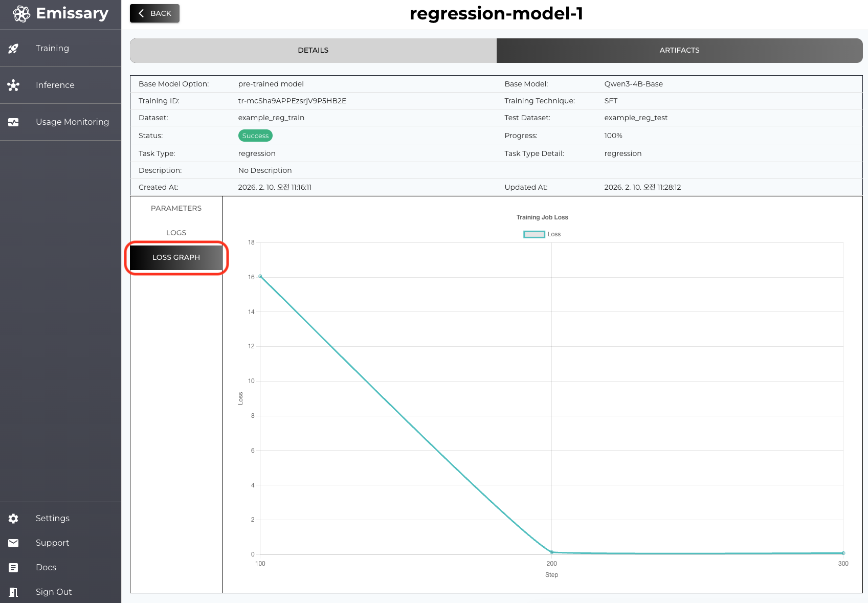Click the Success status badge
The height and width of the screenshot is (603, 868).
point(255,136)
